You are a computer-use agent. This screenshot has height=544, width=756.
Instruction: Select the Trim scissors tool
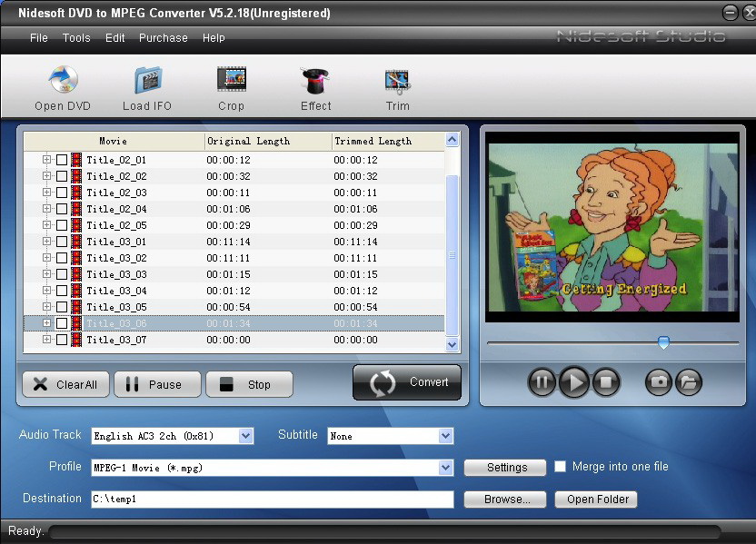click(x=397, y=82)
